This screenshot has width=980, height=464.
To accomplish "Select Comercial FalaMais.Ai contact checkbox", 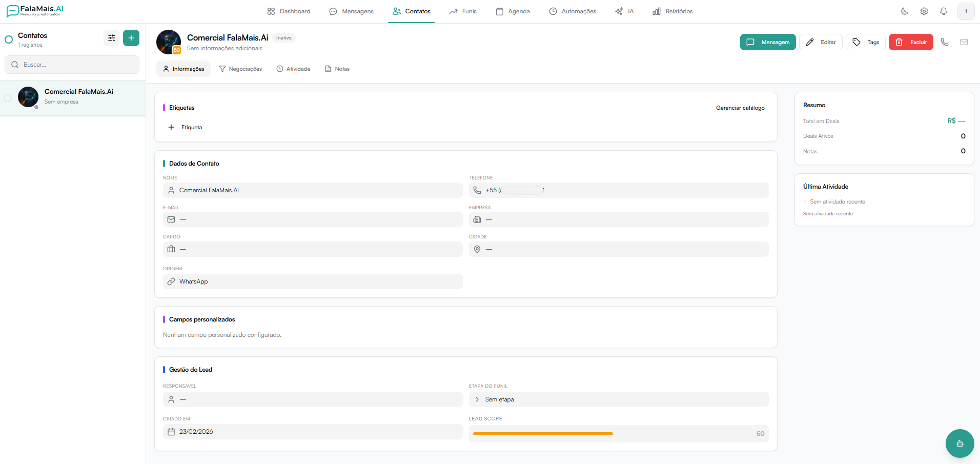I will (8, 98).
